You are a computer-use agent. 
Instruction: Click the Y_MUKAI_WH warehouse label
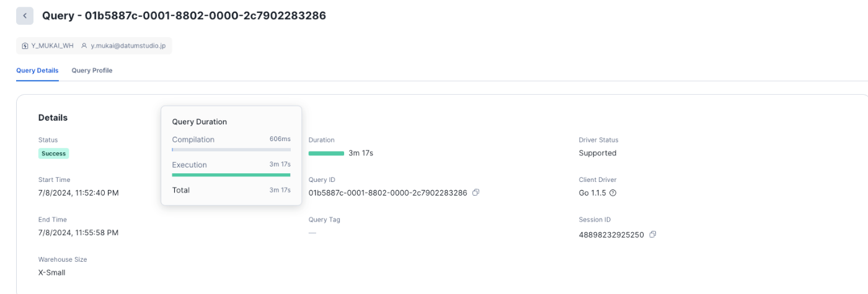click(52, 46)
